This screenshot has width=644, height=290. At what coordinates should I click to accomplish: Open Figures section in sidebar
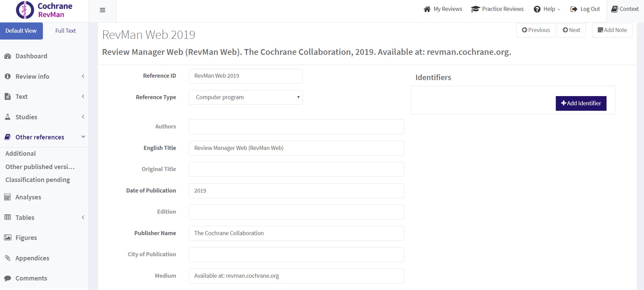(x=26, y=238)
